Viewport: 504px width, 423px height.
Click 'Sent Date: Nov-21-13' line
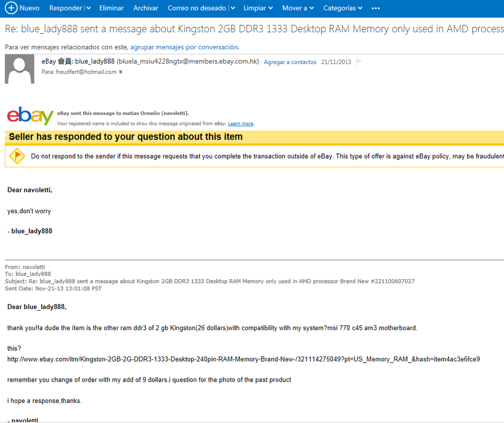coord(53,288)
